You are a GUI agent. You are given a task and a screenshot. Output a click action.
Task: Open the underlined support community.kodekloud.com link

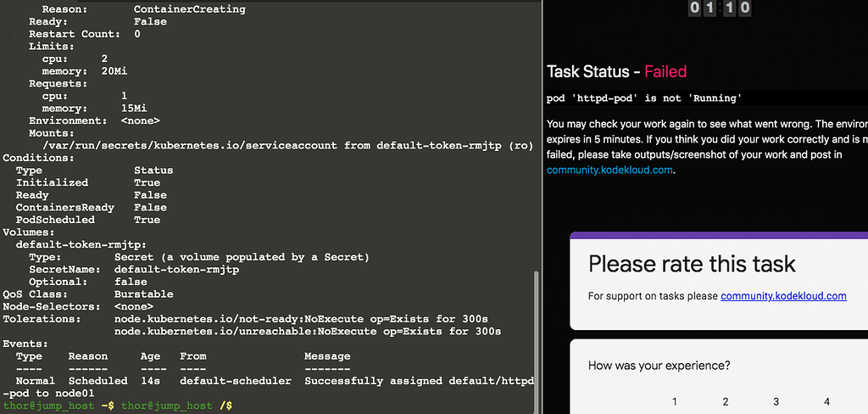point(783,296)
